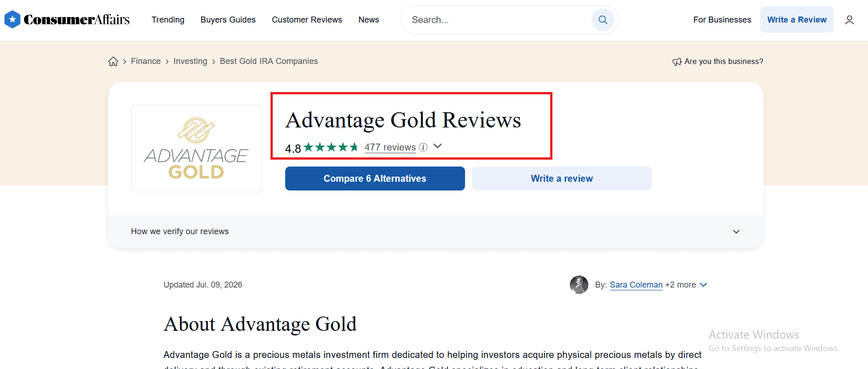Click the info icon next to 477 reviews
Viewport: 868px width, 369px height.
coord(423,147)
